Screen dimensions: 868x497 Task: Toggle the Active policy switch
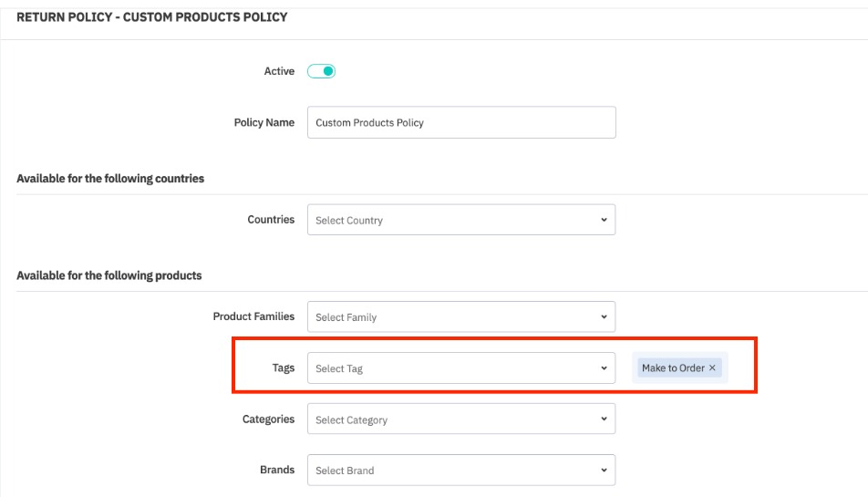[x=322, y=71]
